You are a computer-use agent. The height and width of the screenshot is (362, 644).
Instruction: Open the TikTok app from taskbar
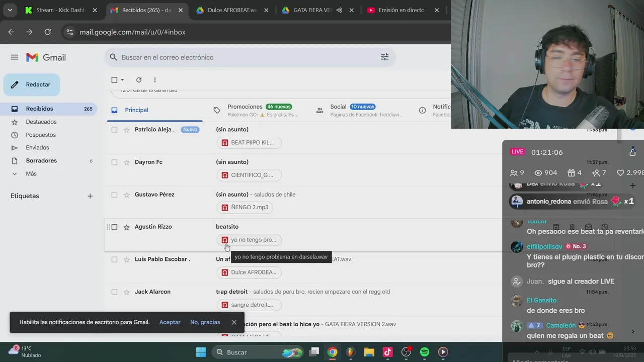[387, 352]
